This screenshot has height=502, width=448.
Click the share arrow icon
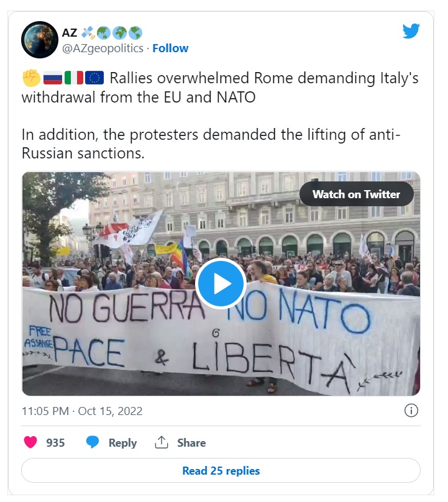(x=162, y=442)
